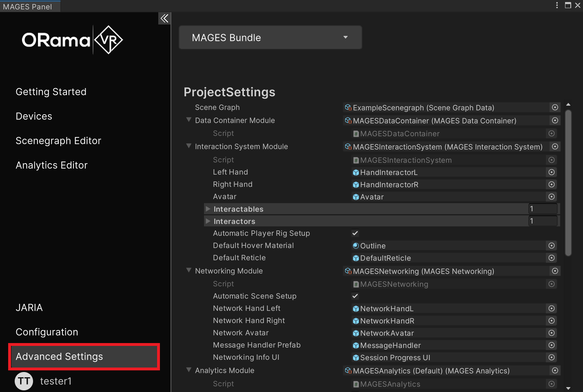583x392 pixels.
Task: Expand the Interactables list
Action: (x=208, y=209)
